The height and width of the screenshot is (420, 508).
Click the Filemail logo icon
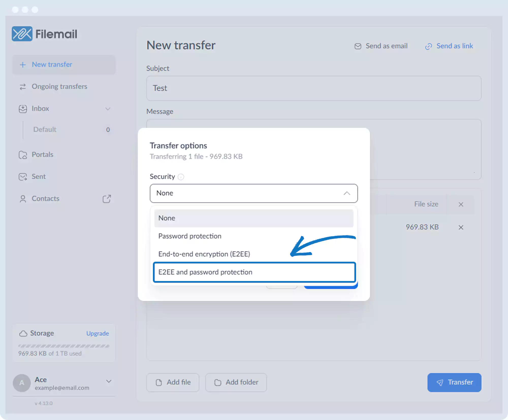pos(22,34)
